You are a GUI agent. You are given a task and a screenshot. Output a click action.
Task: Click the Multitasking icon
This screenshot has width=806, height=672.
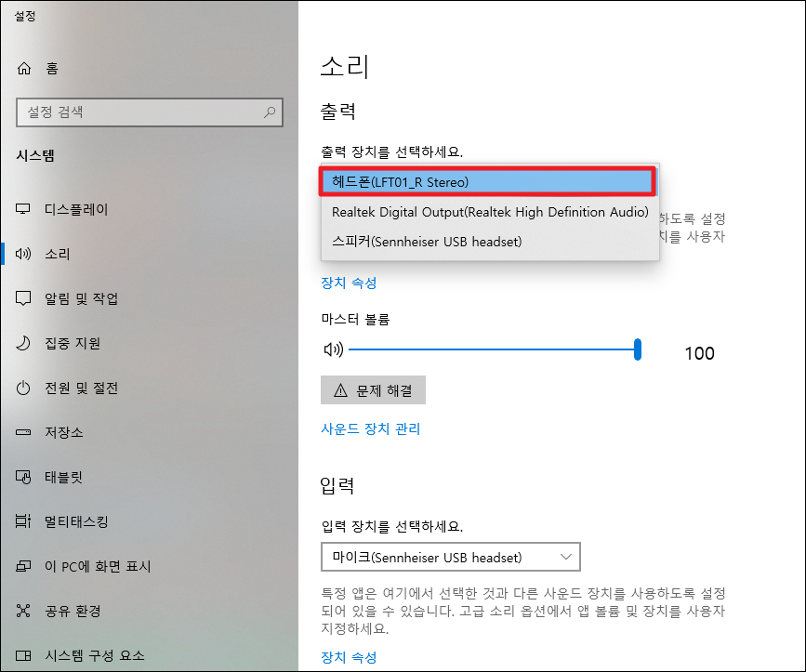[24, 521]
